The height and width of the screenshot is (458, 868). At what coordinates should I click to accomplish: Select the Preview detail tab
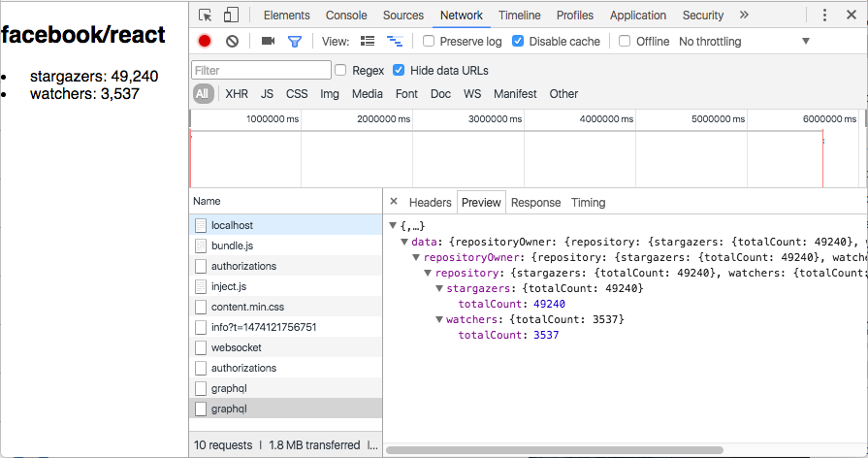tap(481, 203)
